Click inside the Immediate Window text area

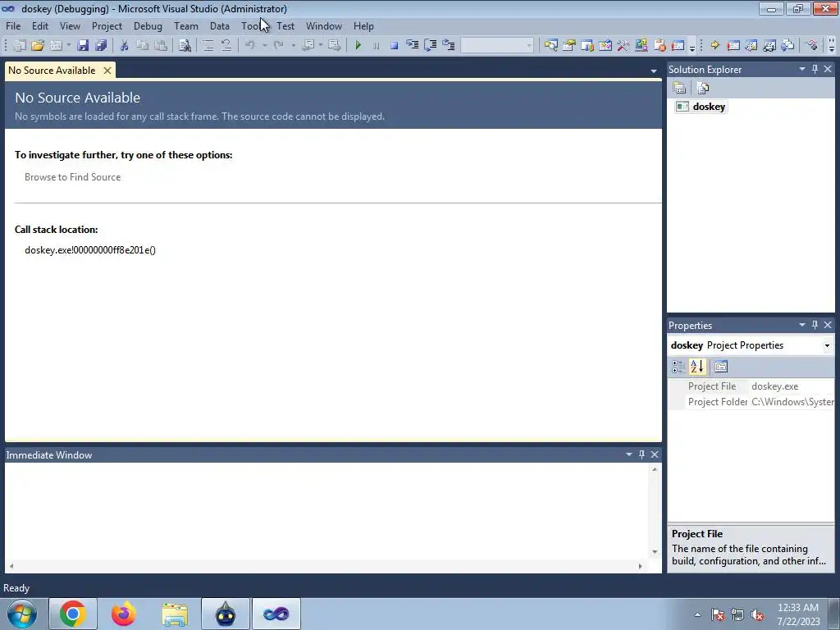click(326, 512)
